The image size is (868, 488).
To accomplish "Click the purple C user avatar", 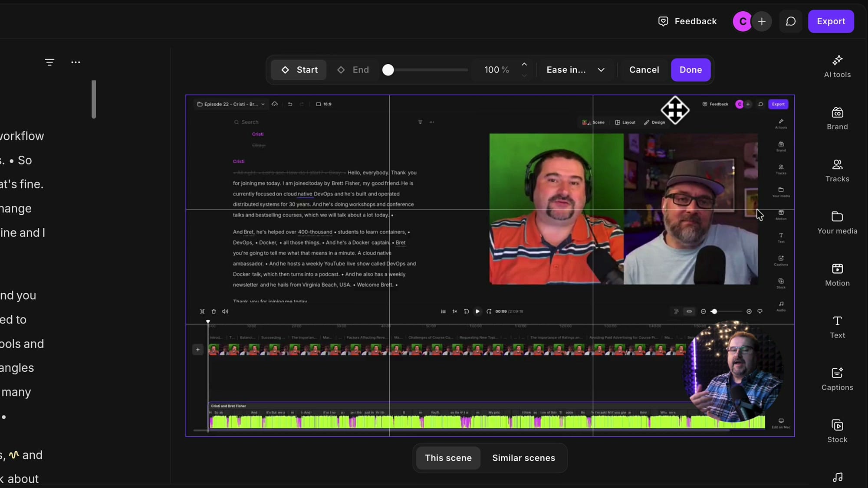I will pos(743,21).
